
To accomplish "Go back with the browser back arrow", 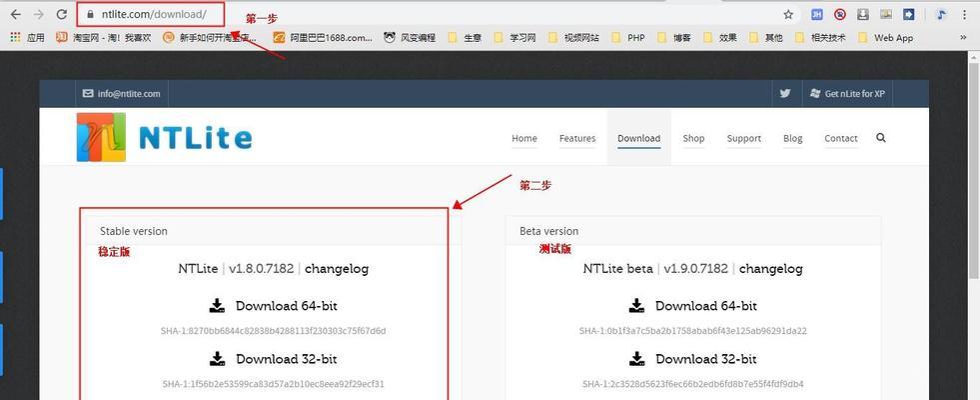I will [16, 14].
